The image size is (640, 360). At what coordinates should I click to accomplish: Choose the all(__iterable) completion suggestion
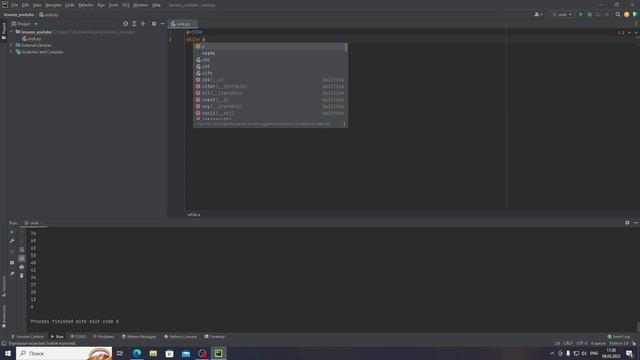click(270, 93)
